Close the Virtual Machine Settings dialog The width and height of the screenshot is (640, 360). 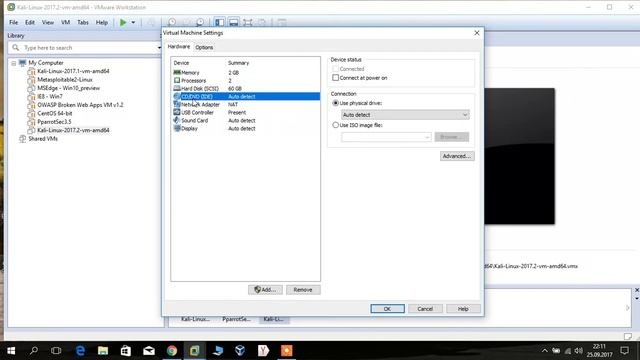(x=477, y=33)
